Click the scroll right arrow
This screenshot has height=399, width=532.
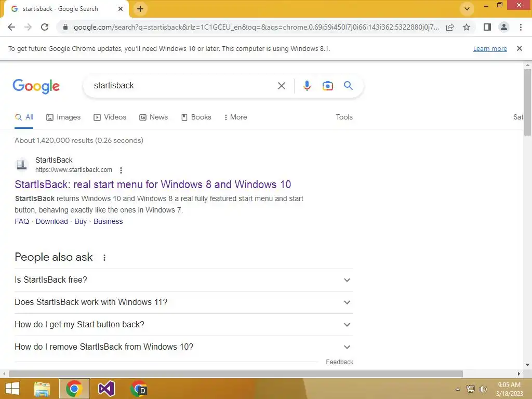519,374
